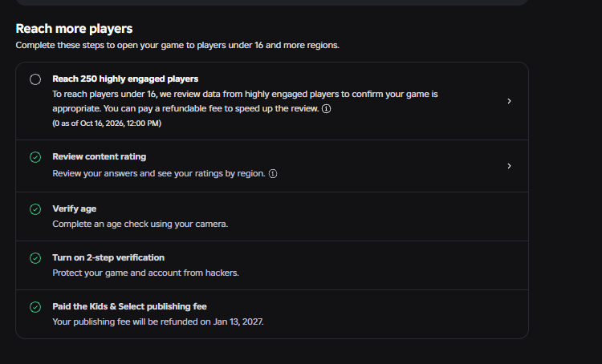Image resolution: width=602 pixels, height=364 pixels.
Task: Select the empty circle for 250 engaged players
Action: point(35,79)
